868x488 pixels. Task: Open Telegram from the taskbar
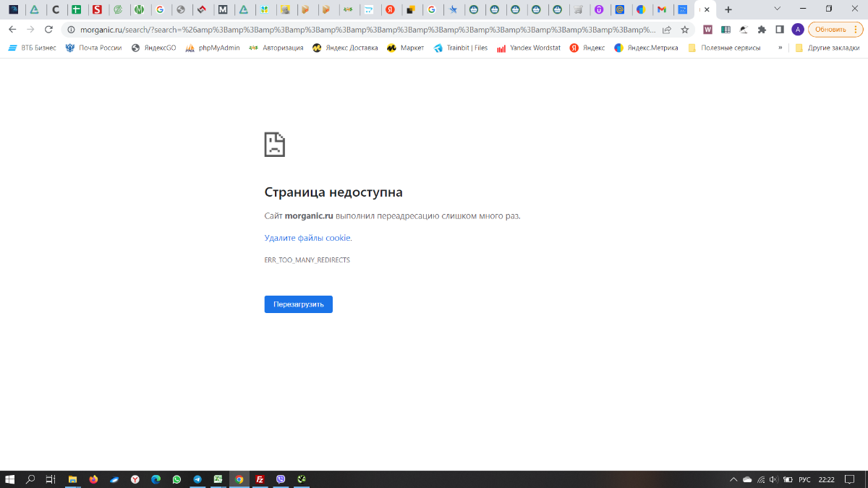pos(197,479)
